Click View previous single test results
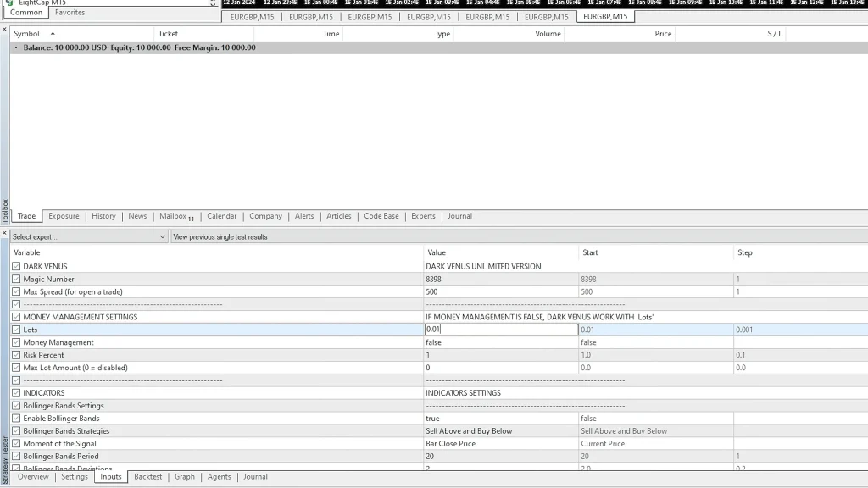Image resolution: width=868 pixels, height=488 pixels. pos(220,237)
